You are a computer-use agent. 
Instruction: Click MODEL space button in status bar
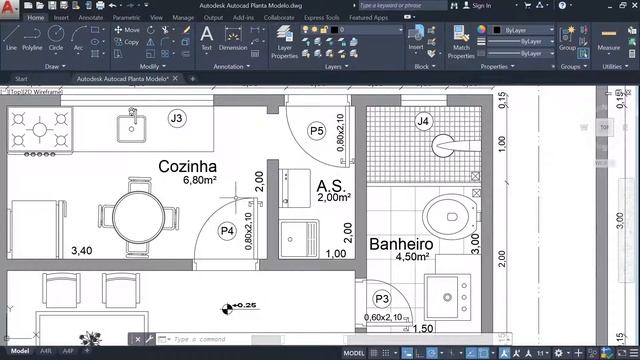coord(353,353)
